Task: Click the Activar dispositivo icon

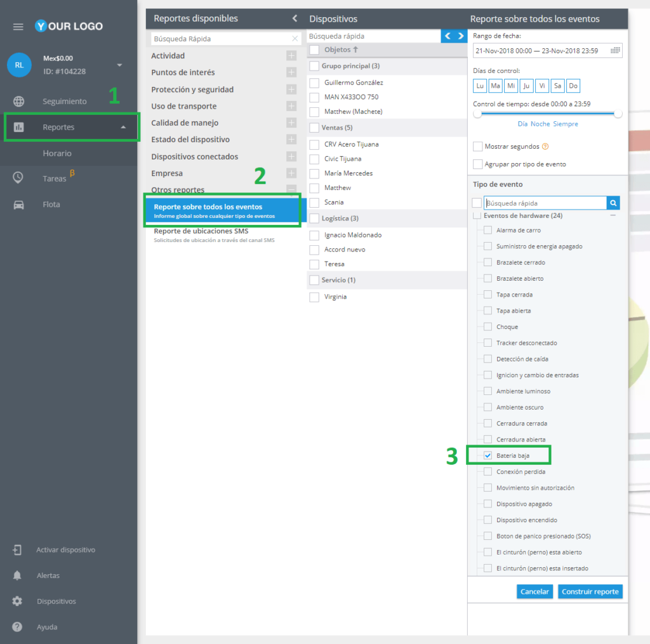Action: [x=17, y=550]
